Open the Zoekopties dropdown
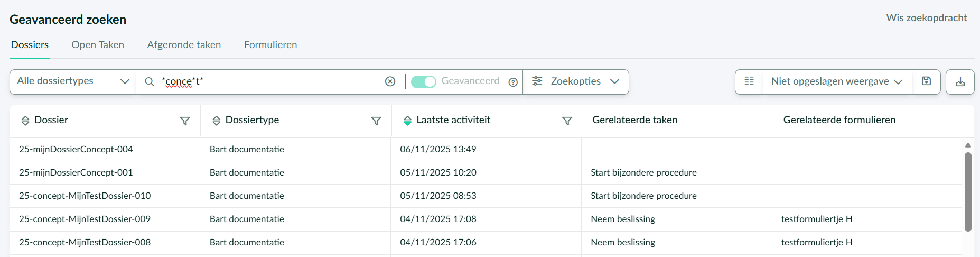The height and width of the screenshot is (257, 980). pyautogui.click(x=575, y=81)
